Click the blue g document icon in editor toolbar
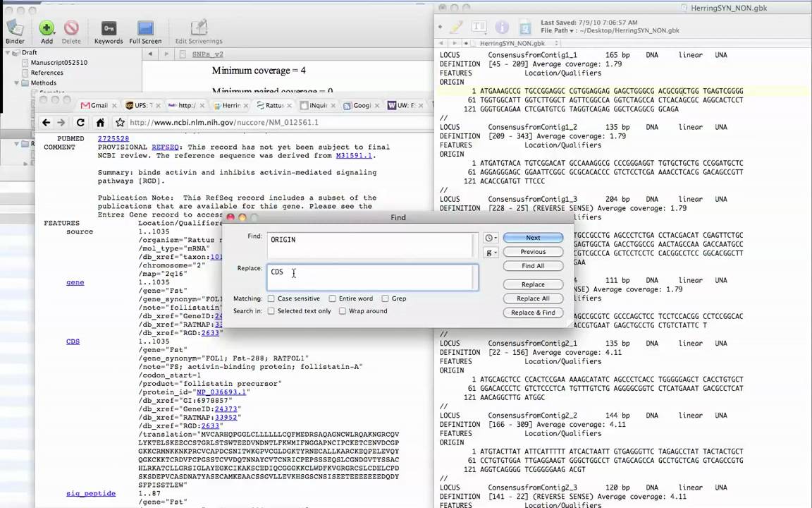Image resolution: width=812 pixels, height=508 pixels. (x=525, y=27)
